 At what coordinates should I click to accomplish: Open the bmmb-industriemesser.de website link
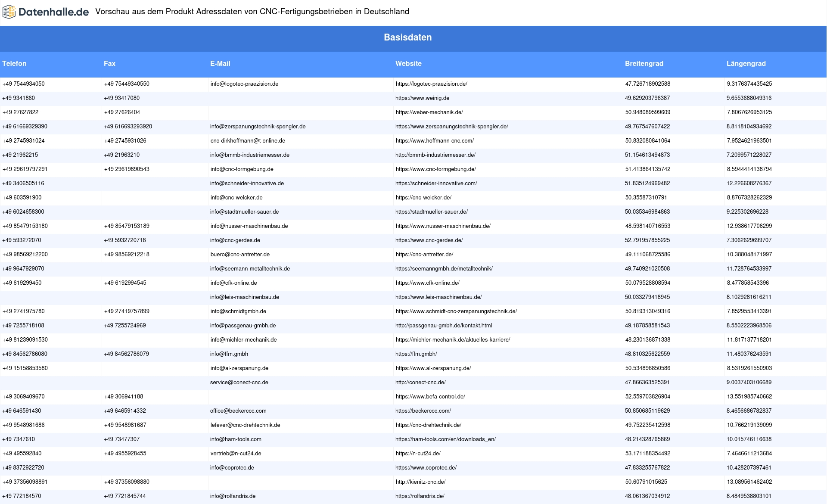point(435,155)
